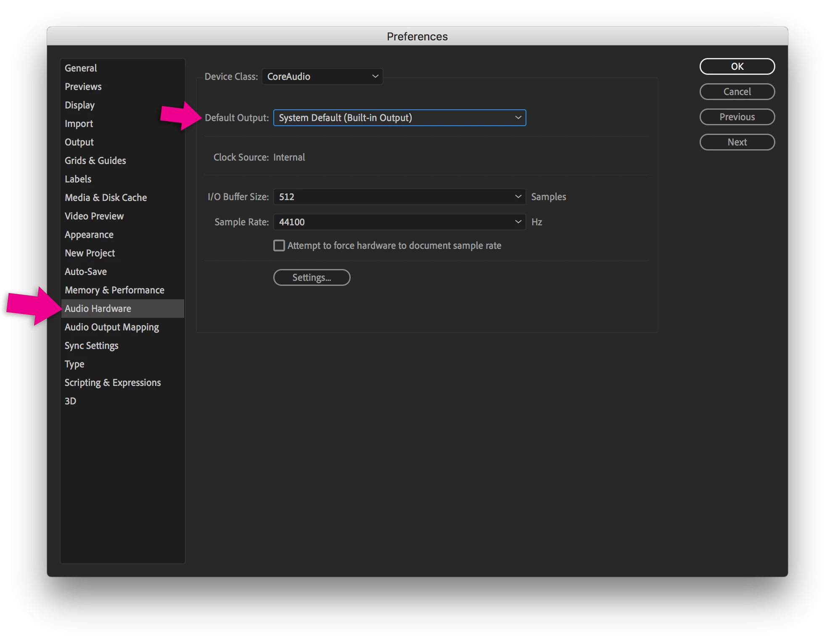Viewport: 835px width, 644px height.
Task: Go to Next preferences page
Action: click(x=737, y=142)
